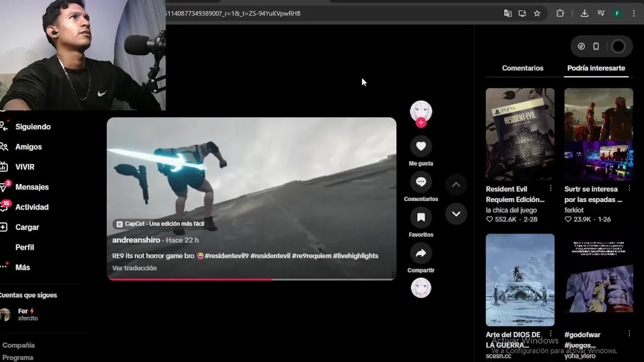Click Cargar to upload a video

click(x=27, y=227)
